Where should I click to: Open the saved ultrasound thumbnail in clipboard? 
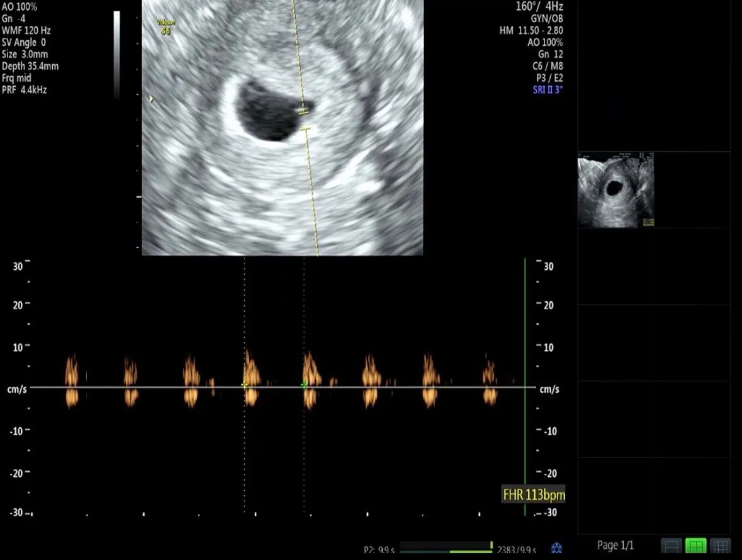pos(616,189)
